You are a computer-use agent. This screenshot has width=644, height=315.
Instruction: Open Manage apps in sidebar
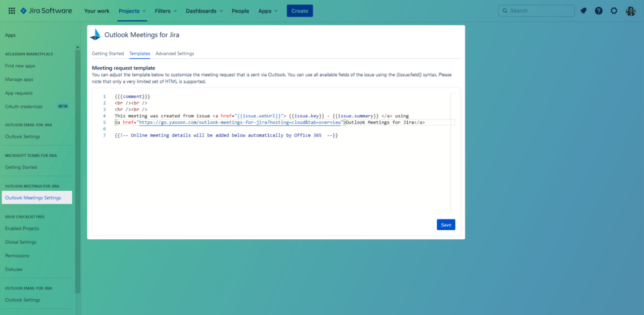pyautogui.click(x=19, y=79)
